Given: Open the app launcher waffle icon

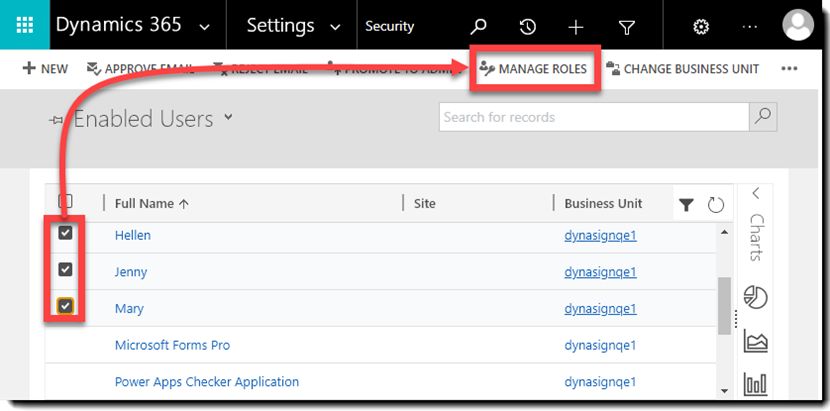Looking at the screenshot, I should (24, 25).
